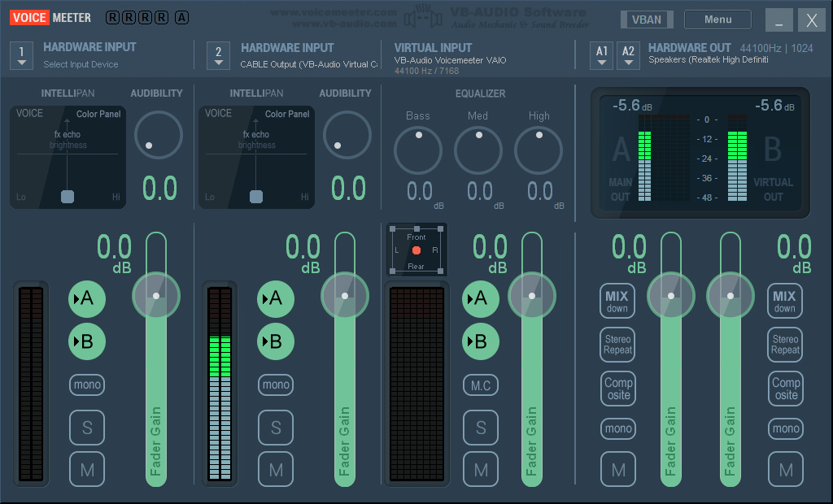
Task: Toggle M.C button on Virtual Input
Action: (x=481, y=385)
